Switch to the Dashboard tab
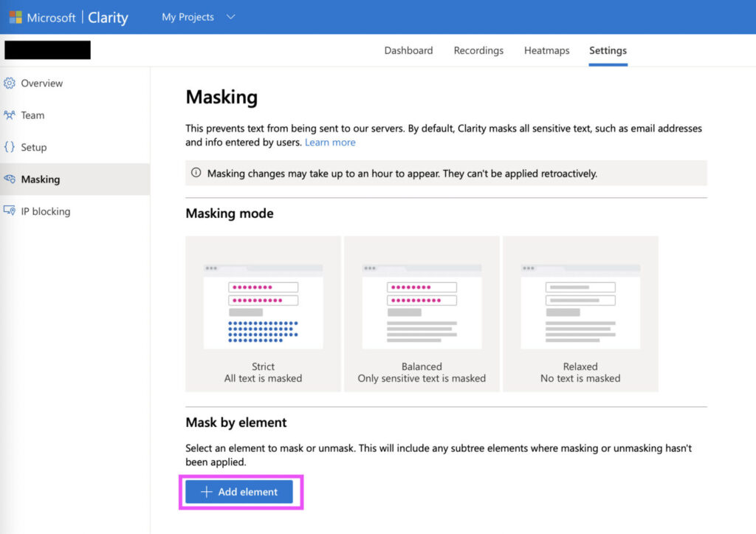This screenshot has width=756, height=534. point(408,51)
